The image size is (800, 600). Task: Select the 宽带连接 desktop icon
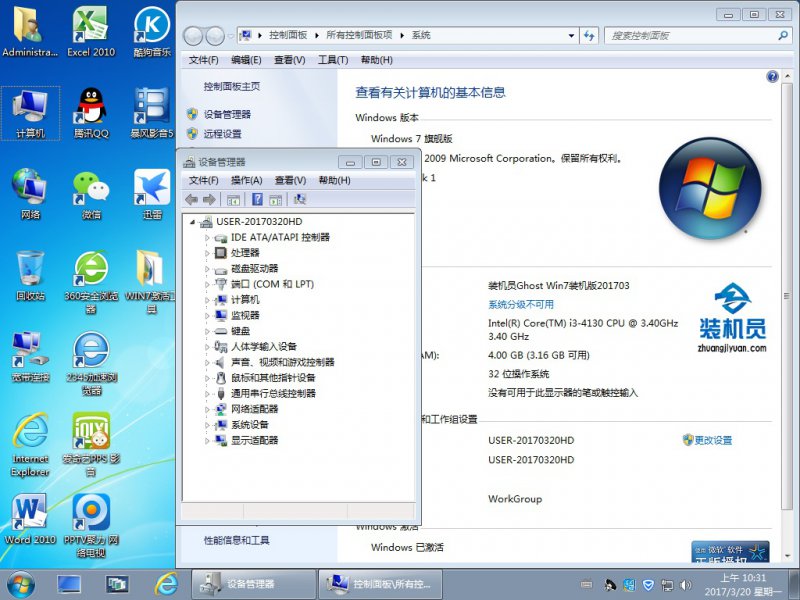click(30, 357)
